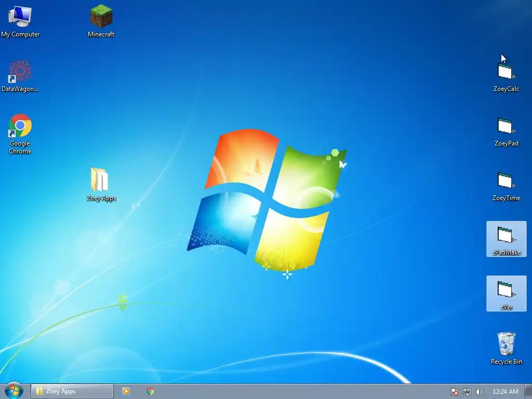Select the Minecraft desktop icon

tap(101, 20)
